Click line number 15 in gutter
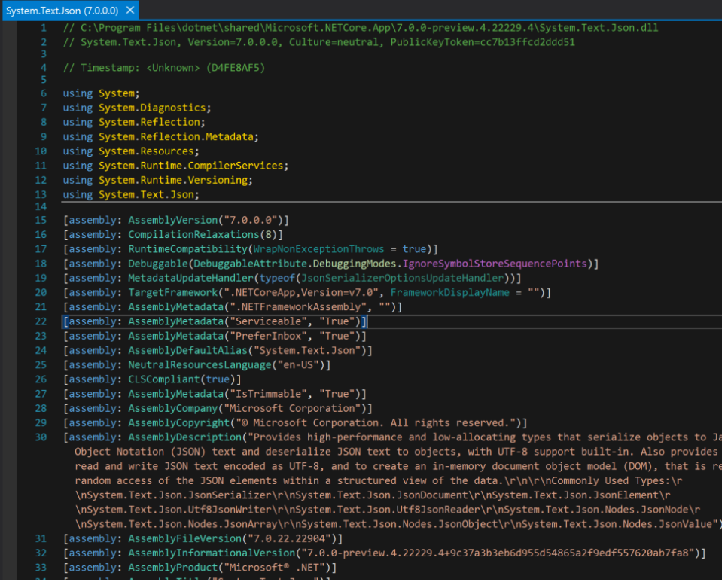 [x=41, y=221]
